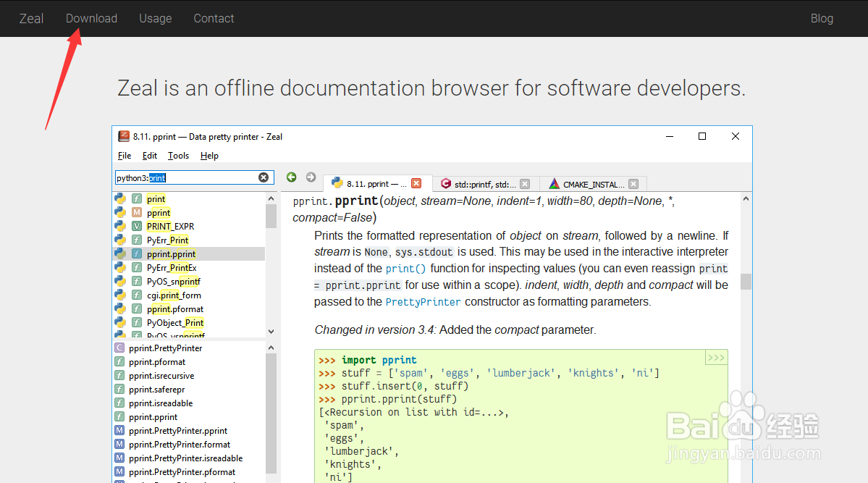Open pprint.isrecursive in index list
This screenshot has width=868, height=483.
coord(161,376)
